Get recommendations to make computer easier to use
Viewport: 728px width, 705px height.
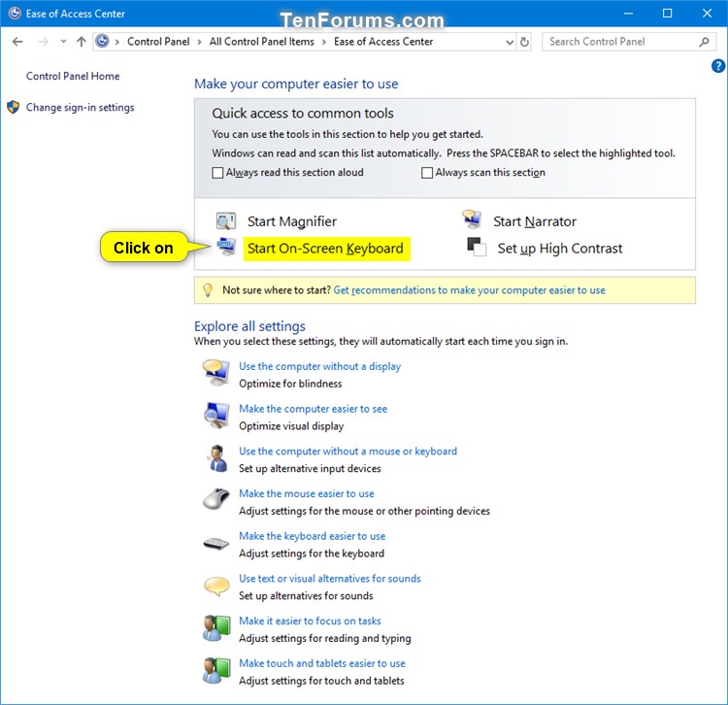(x=470, y=290)
